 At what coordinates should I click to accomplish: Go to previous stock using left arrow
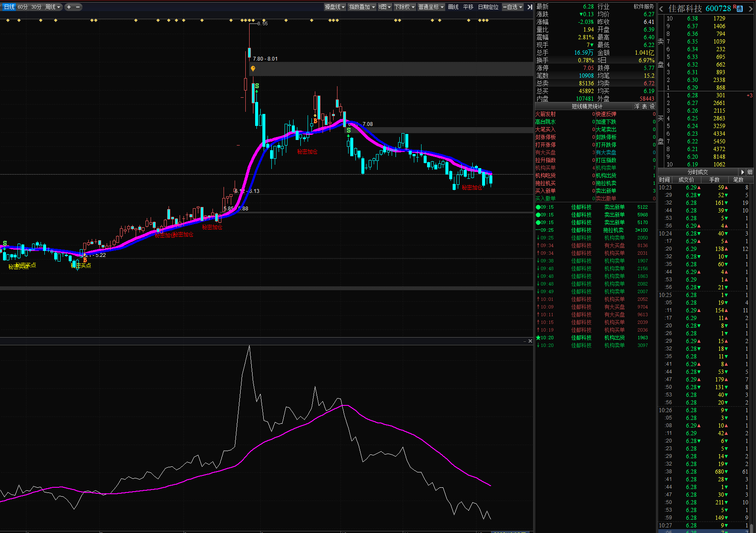661,9
